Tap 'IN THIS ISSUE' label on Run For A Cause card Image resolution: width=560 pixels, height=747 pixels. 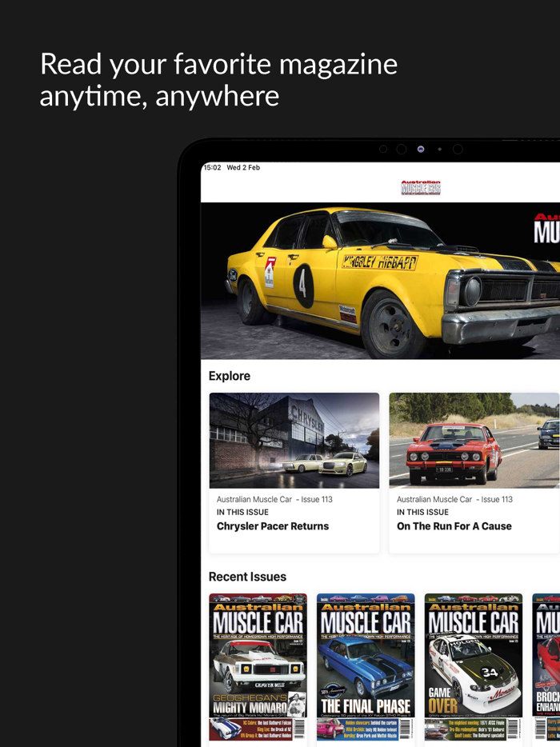point(422,512)
